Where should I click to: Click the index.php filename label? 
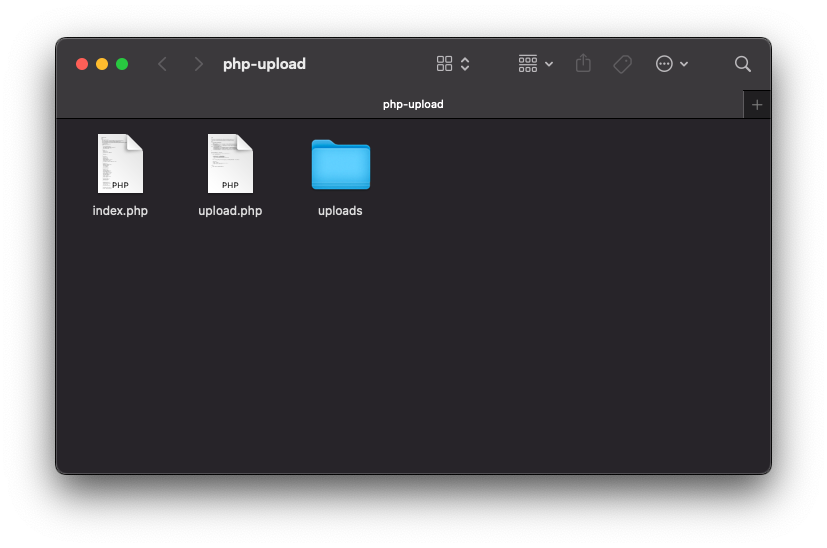pyautogui.click(x=120, y=211)
